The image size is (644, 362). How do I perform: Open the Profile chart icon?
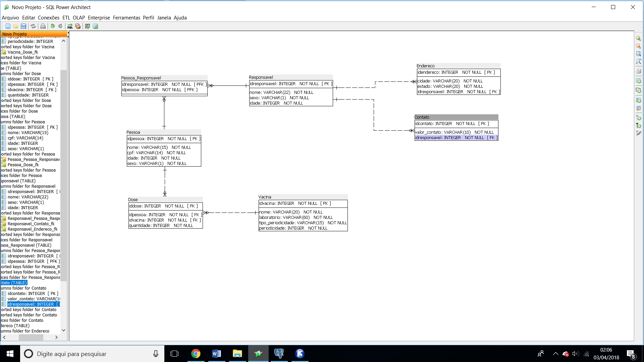pos(95,26)
